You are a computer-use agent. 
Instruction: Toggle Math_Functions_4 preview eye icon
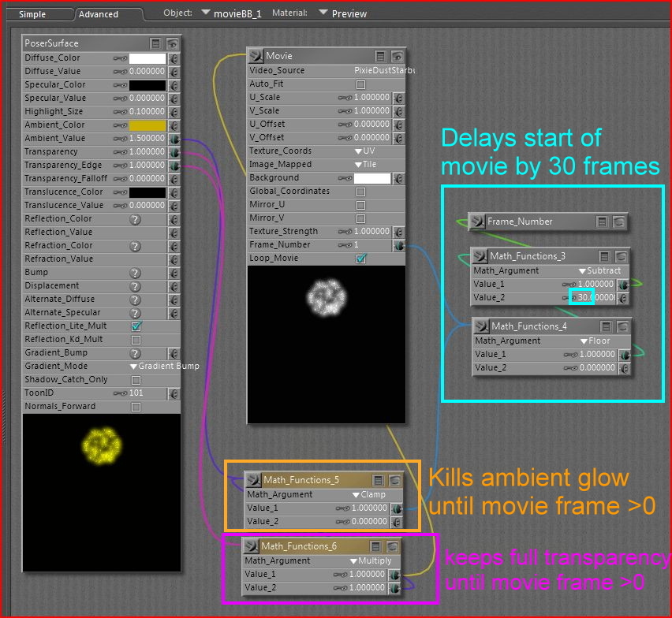point(623,327)
